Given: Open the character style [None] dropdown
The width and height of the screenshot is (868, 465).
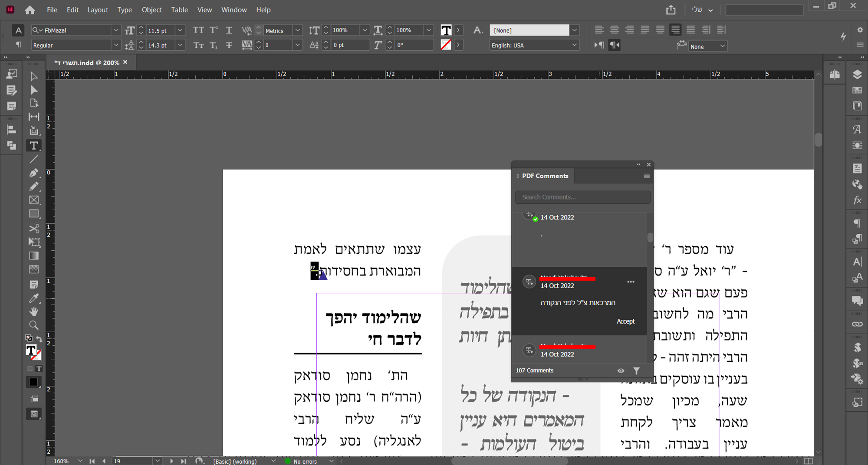Looking at the screenshot, I should pos(575,30).
